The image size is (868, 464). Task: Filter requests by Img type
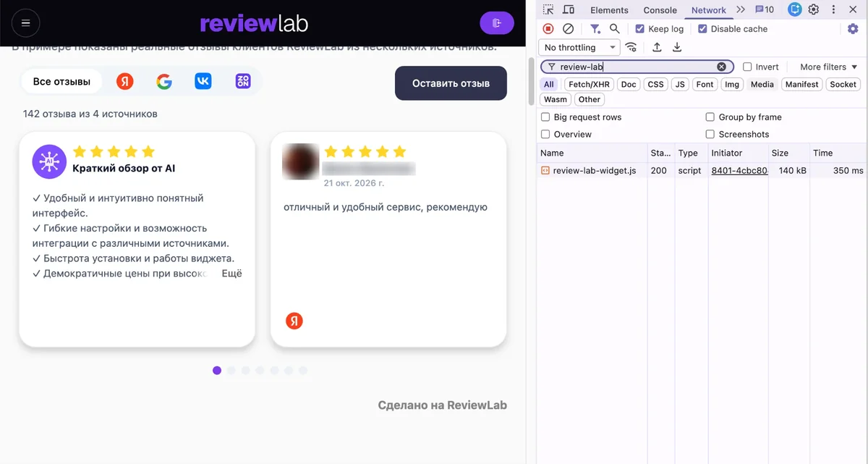tap(732, 85)
